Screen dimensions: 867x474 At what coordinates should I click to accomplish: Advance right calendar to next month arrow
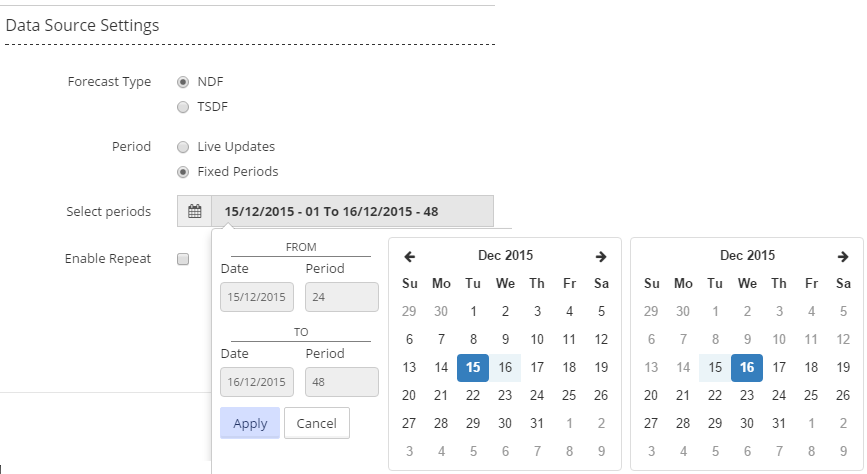[x=843, y=257]
